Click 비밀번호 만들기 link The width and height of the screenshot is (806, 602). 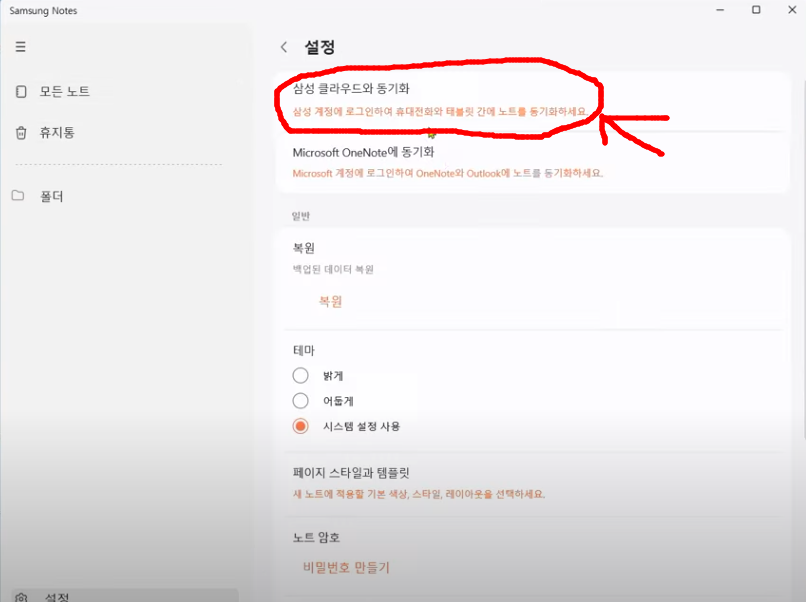point(346,568)
